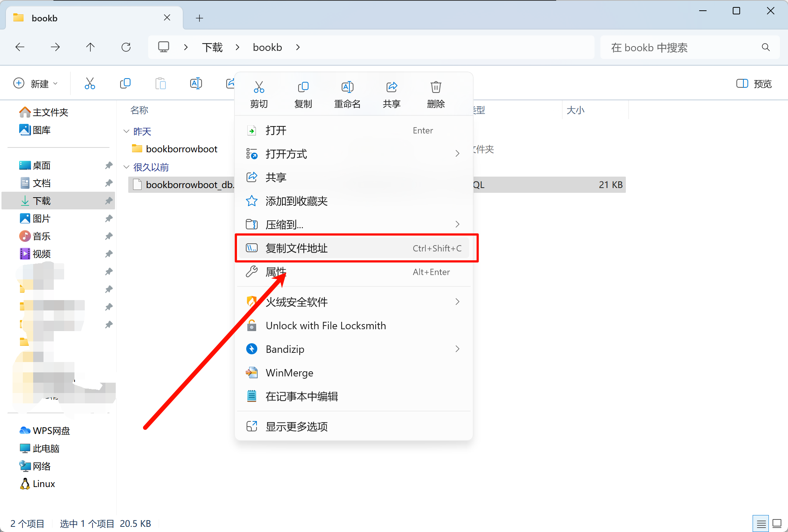
Task: Click the Share icon in context menu top row
Action: [x=391, y=87]
